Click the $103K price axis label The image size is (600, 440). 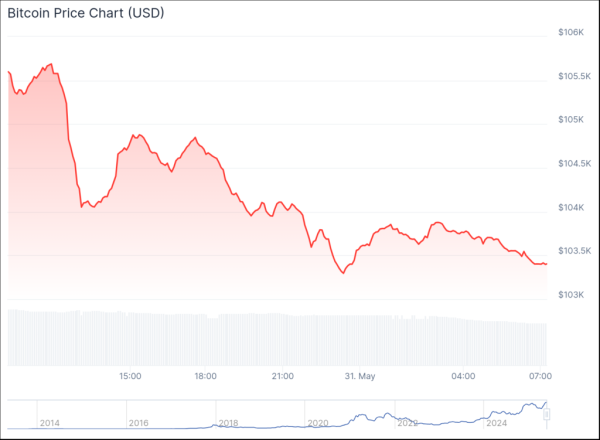571,295
